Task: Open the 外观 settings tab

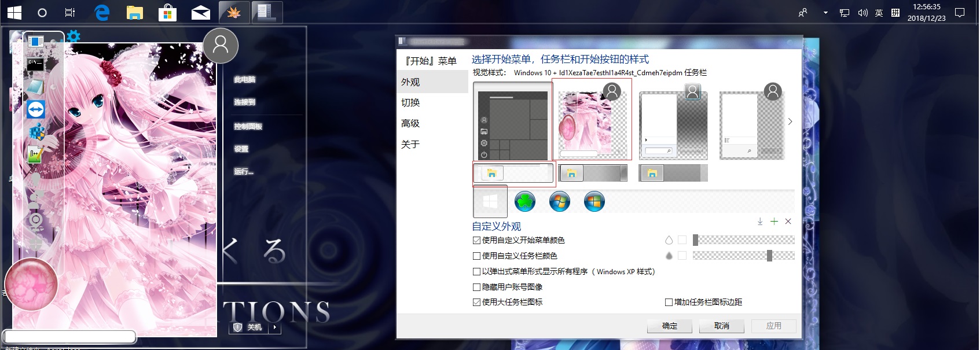Action: pos(432,82)
